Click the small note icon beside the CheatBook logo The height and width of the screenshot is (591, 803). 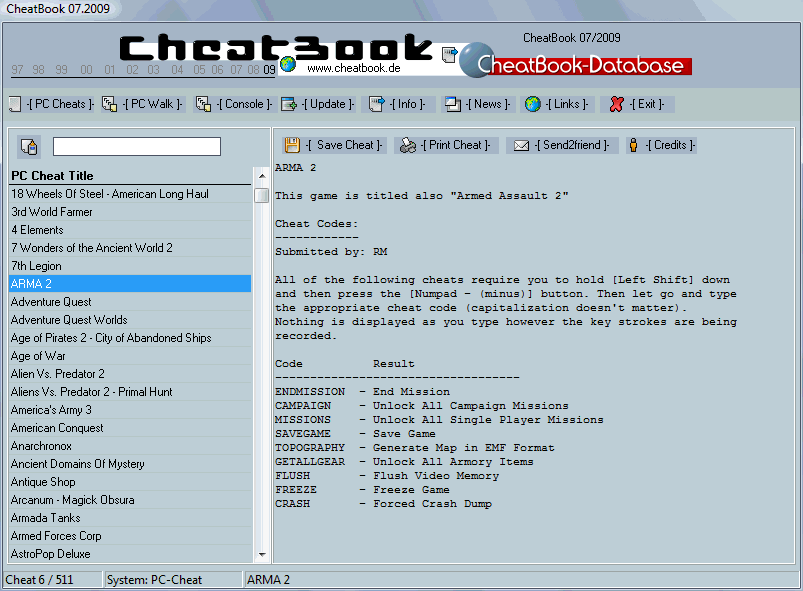(x=449, y=54)
